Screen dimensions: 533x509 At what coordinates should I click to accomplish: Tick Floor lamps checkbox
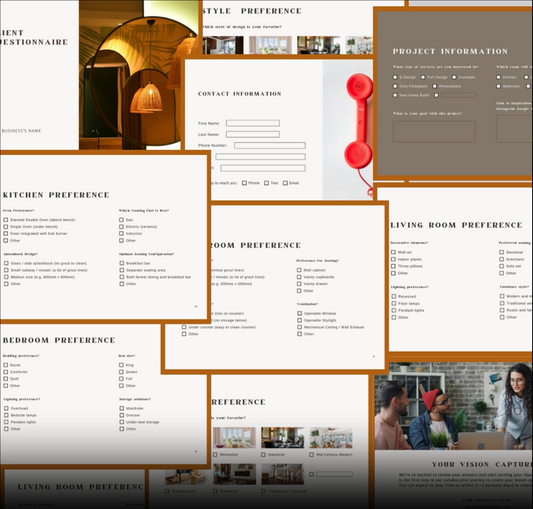394,303
